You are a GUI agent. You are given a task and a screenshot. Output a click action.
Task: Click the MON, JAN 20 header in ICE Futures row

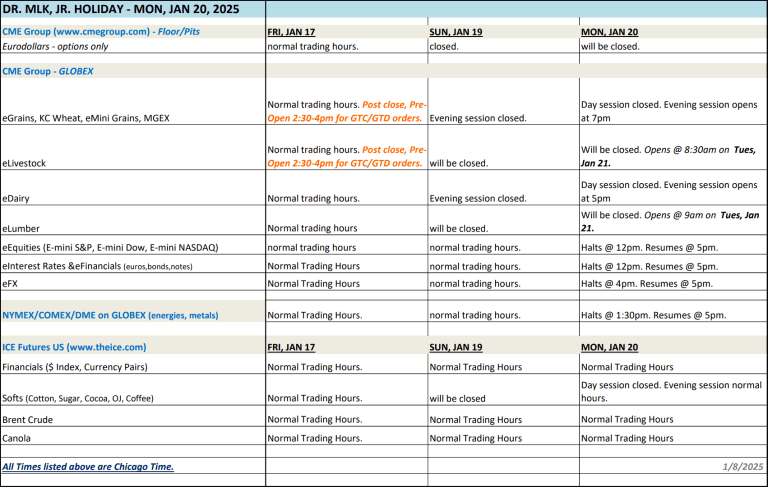(609, 347)
